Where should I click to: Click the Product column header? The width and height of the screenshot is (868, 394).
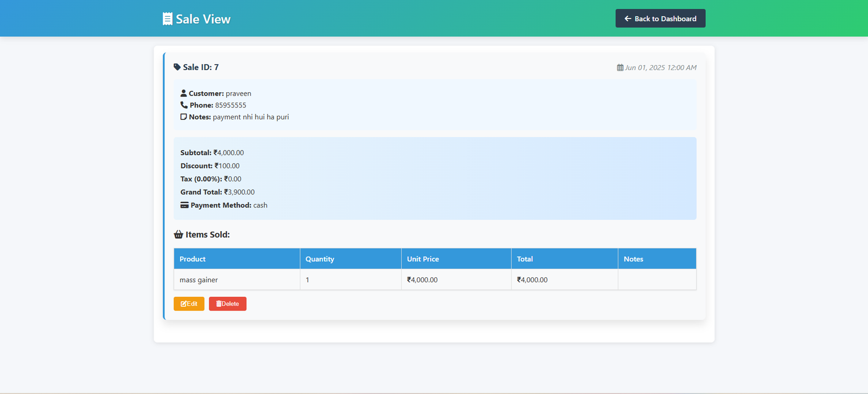click(x=193, y=259)
